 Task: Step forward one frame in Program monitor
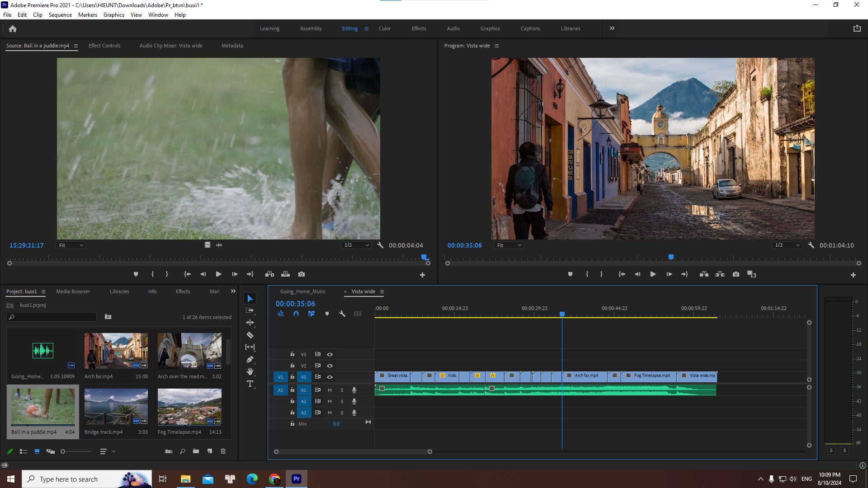click(x=669, y=274)
